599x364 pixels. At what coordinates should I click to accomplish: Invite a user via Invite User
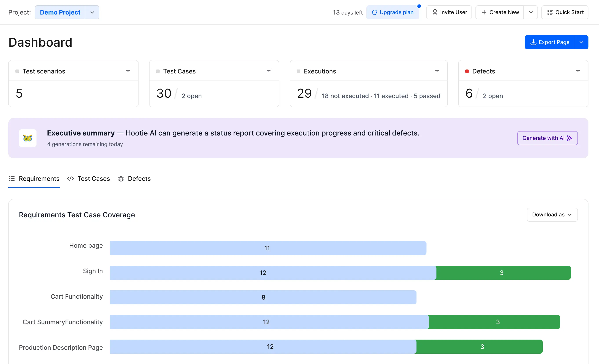click(449, 12)
